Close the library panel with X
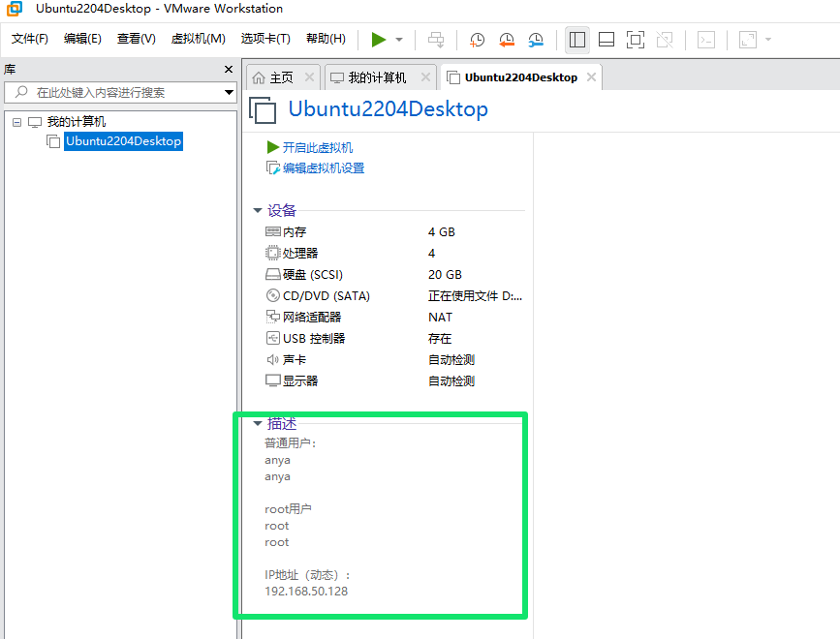 pyautogui.click(x=229, y=70)
